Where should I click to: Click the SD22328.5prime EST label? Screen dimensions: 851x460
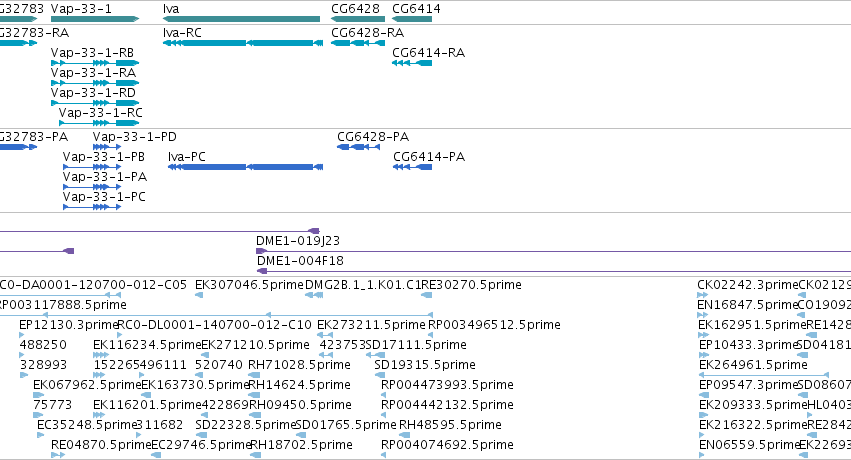click(x=246, y=425)
